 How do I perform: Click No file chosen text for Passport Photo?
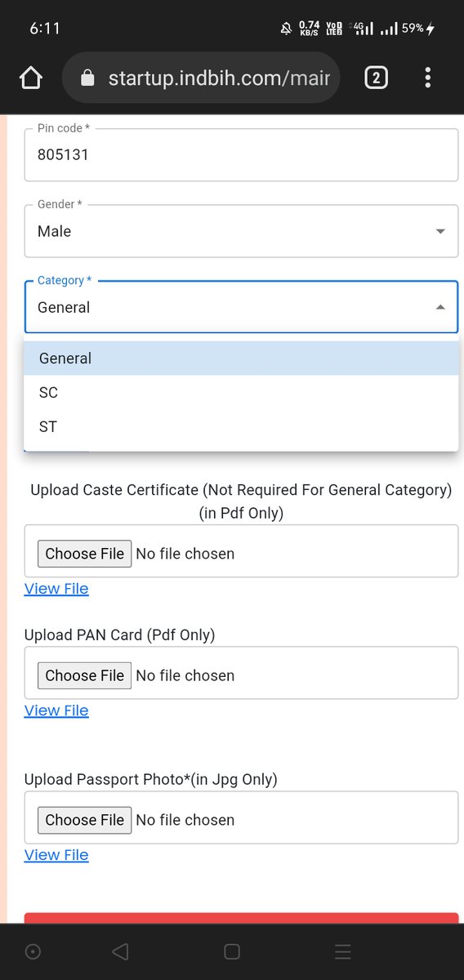(185, 820)
